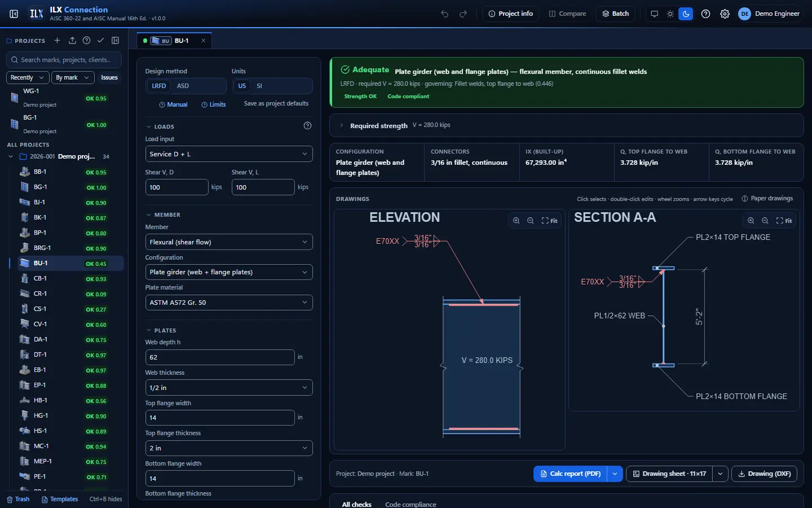Open settings gear icon
This screenshot has width=812, height=508.
725,14
